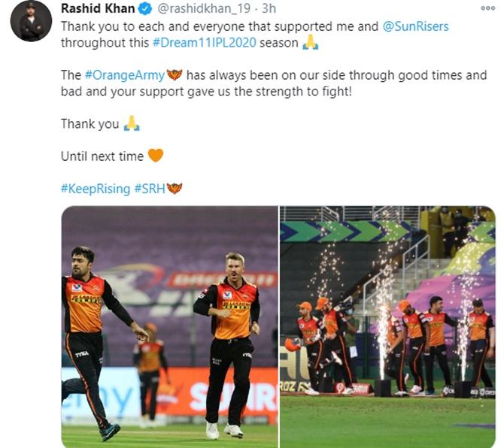The width and height of the screenshot is (504, 448).
Task: Click the blue verified badge
Action: [145, 9]
